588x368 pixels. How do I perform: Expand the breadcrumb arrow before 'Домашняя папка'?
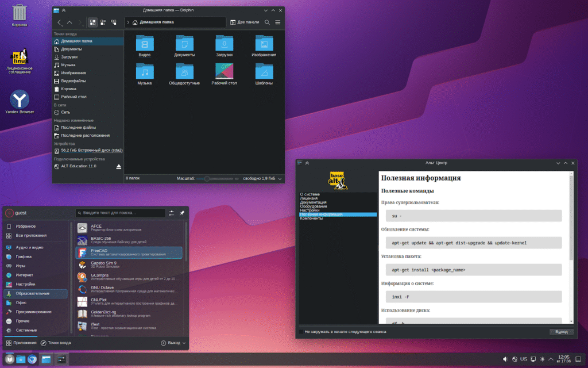click(127, 22)
